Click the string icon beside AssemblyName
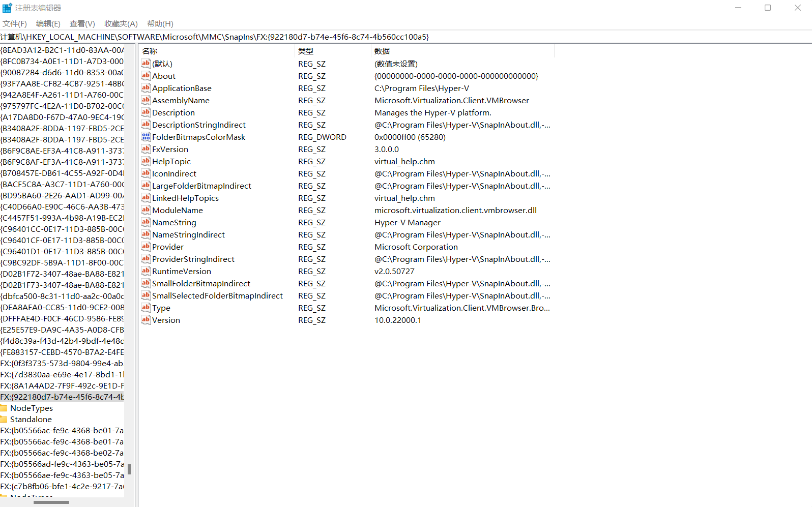Image resolution: width=812 pixels, height=507 pixels. (x=146, y=100)
